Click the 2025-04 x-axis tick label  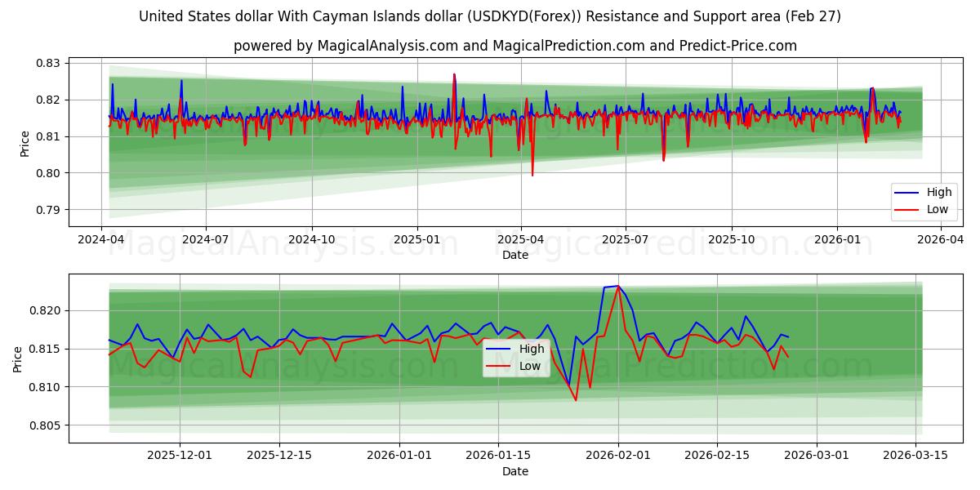tap(521, 240)
